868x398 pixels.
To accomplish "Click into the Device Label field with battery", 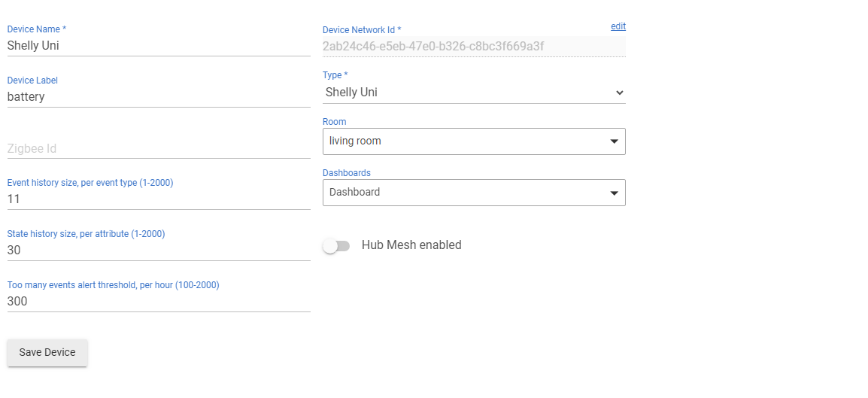I will tap(159, 97).
